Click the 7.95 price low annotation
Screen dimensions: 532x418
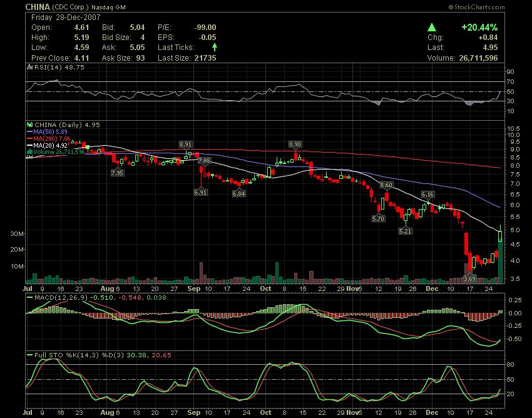(118, 173)
